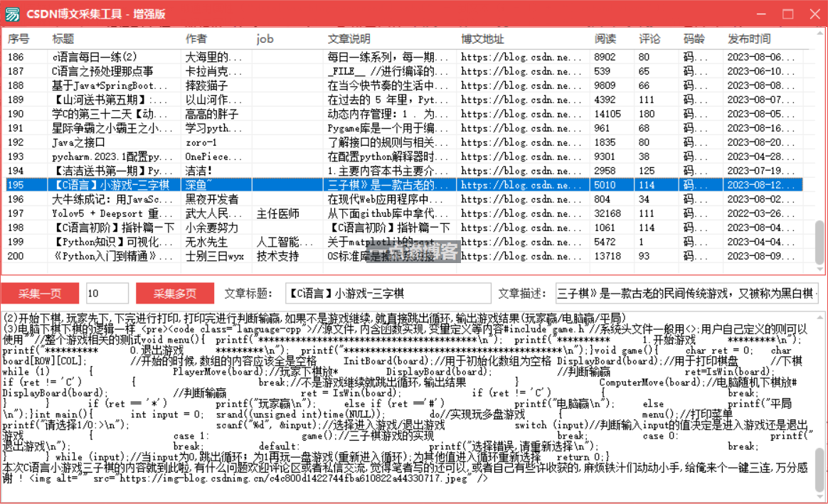The width and height of the screenshot is (828, 504).
Task: Click job cell '主任医师'
Action: click(277, 214)
